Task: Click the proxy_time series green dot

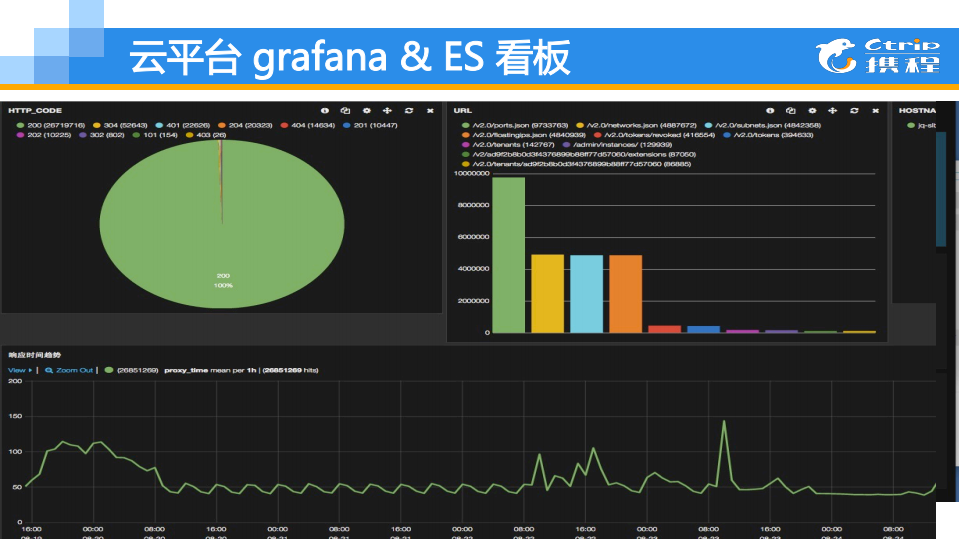Action: tap(108, 370)
